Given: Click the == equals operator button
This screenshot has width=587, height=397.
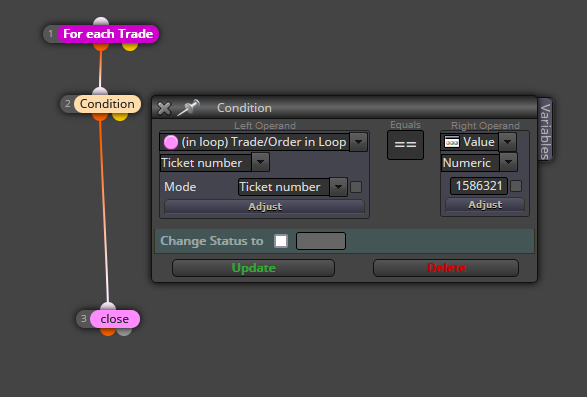Looking at the screenshot, I should (405, 145).
